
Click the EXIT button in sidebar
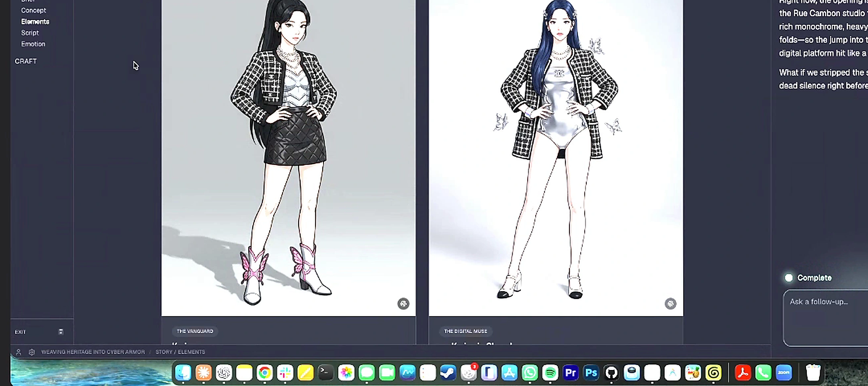(x=20, y=332)
